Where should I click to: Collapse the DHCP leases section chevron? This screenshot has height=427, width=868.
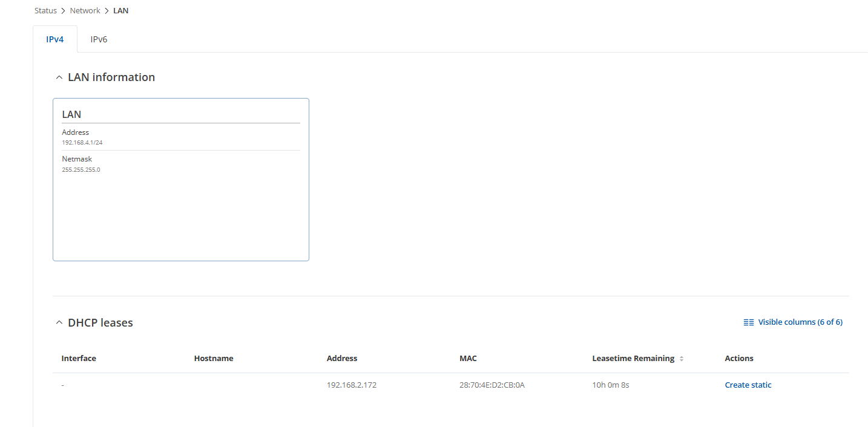59,323
